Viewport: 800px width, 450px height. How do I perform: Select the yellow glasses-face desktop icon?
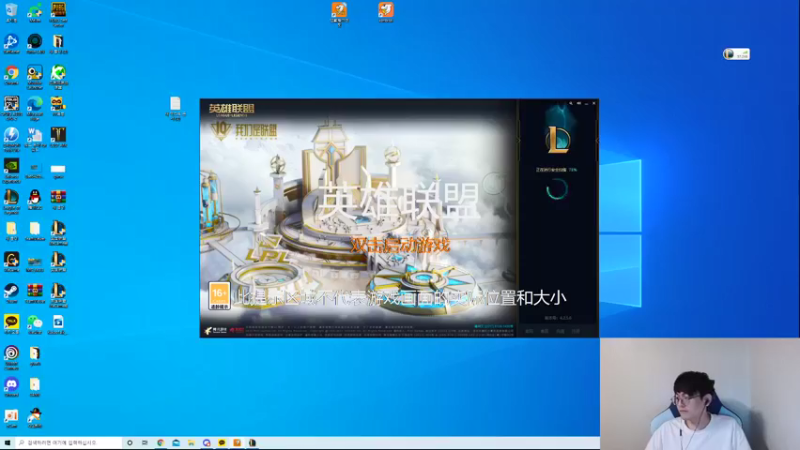pyautogui.click(x=58, y=104)
